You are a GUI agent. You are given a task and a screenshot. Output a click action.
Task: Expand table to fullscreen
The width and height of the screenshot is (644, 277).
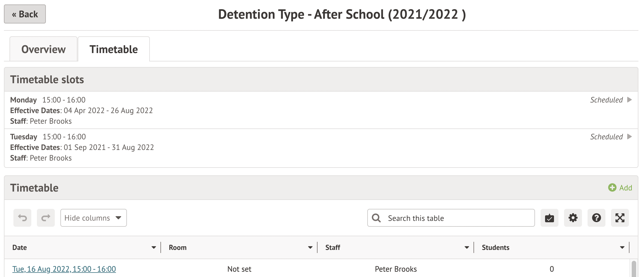click(x=620, y=218)
